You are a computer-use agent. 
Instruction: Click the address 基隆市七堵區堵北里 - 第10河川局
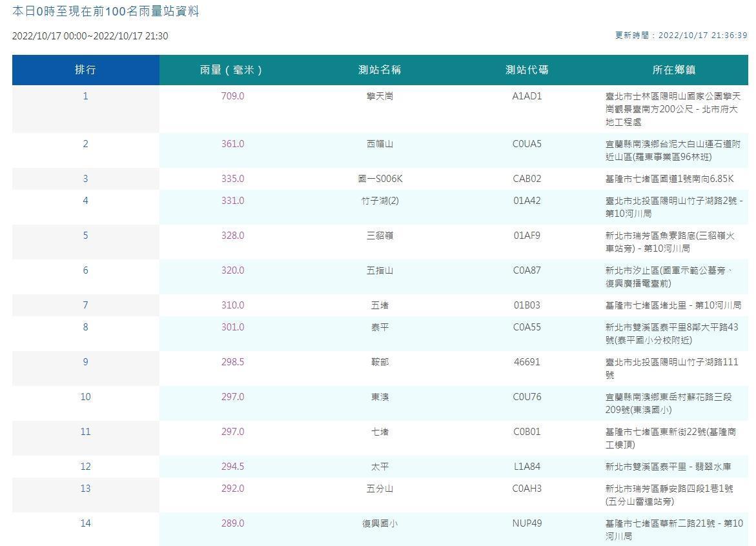(x=673, y=305)
